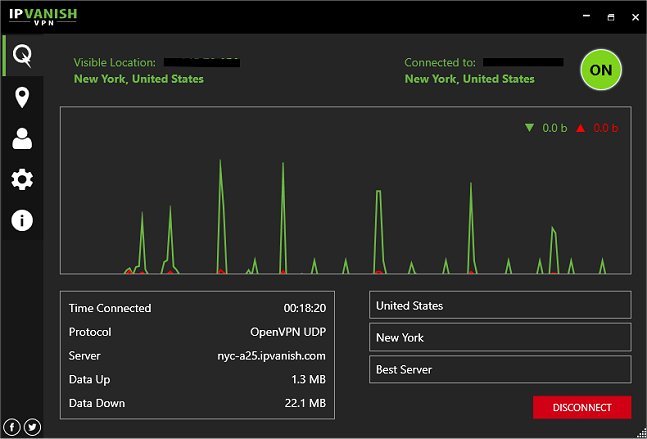Toggle the green ON connection button
Screen dimensions: 647x439
click(x=601, y=70)
